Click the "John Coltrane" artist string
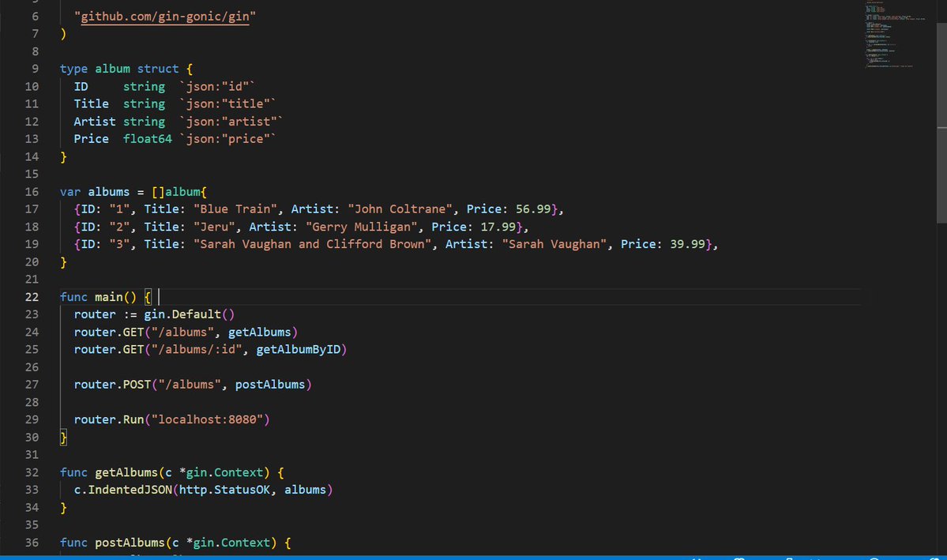Viewport: 947px width, 560px height. [400, 209]
